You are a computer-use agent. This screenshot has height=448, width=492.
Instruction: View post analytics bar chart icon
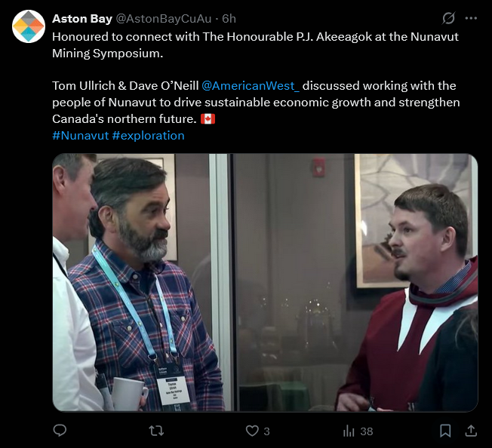[349, 431]
